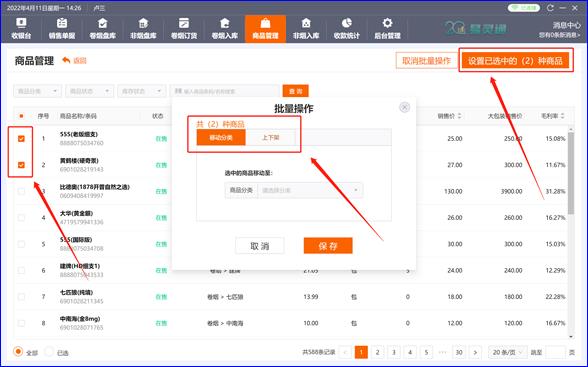Viewport: 588px width, 367px height.
Task: Go to previous page with arrow
Action: click(x=345, y=352)
